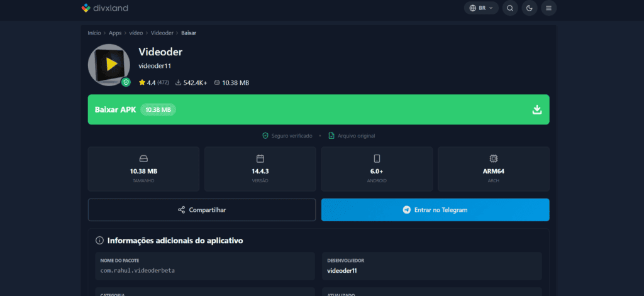Image resolution: width=644 pixels, height=296 pixels.
Task: Click the 14.4.3 version value
Action: click(260, 171)
